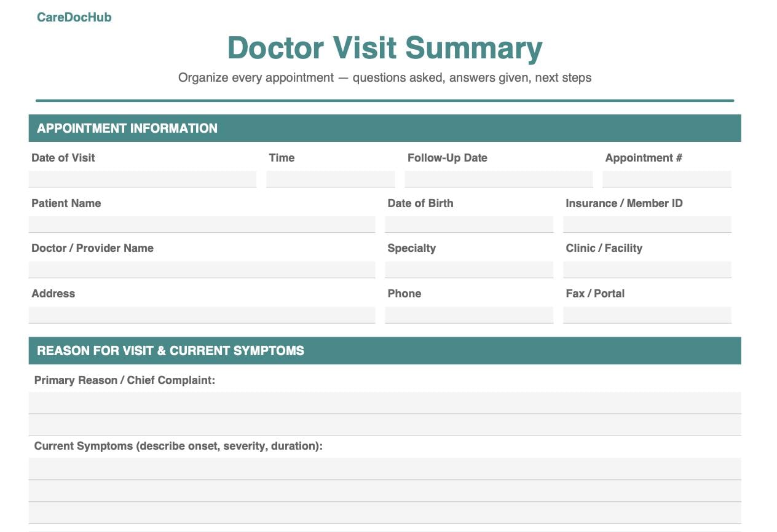777x532 pixels.
Task: Click the Fax / Portal field
Action: (x=647, y=315)
